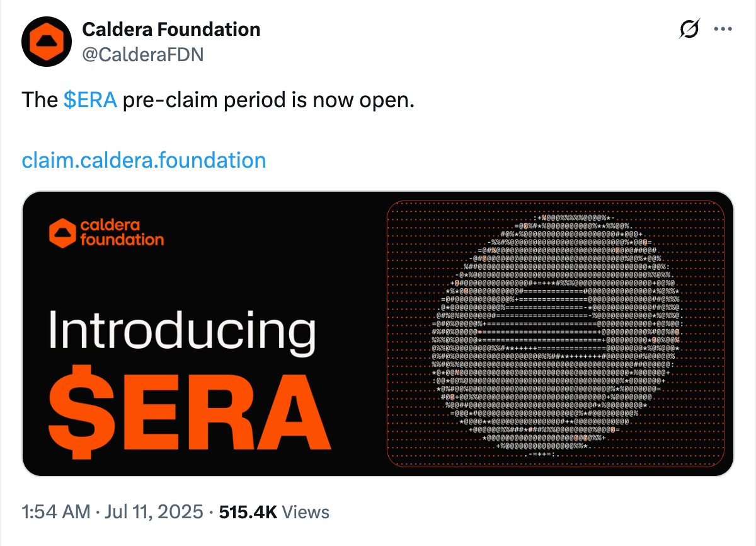The height and width of the screenshot is (546, 756).
Task: Click the Grok slashed-circle icon
Action: point(690,30)
